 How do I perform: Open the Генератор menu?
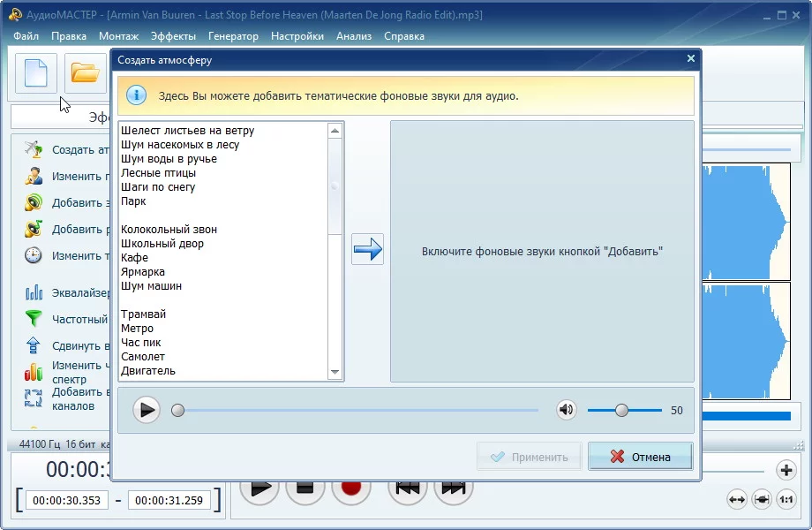[x=233, y=36]
